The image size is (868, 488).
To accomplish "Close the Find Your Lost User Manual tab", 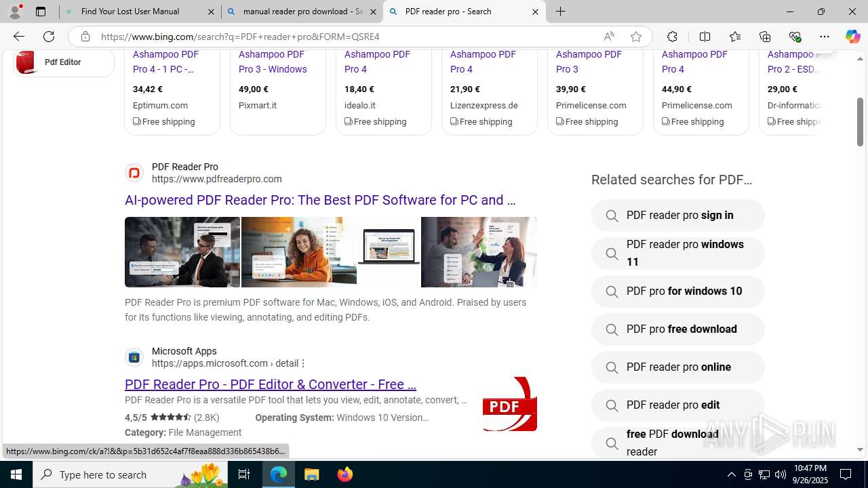I will coord(211,12).
